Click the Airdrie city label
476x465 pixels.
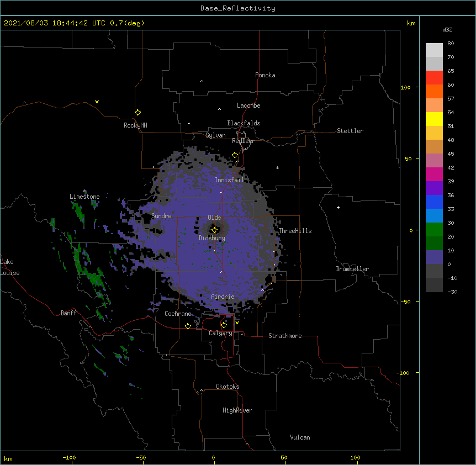coord(223,297)
